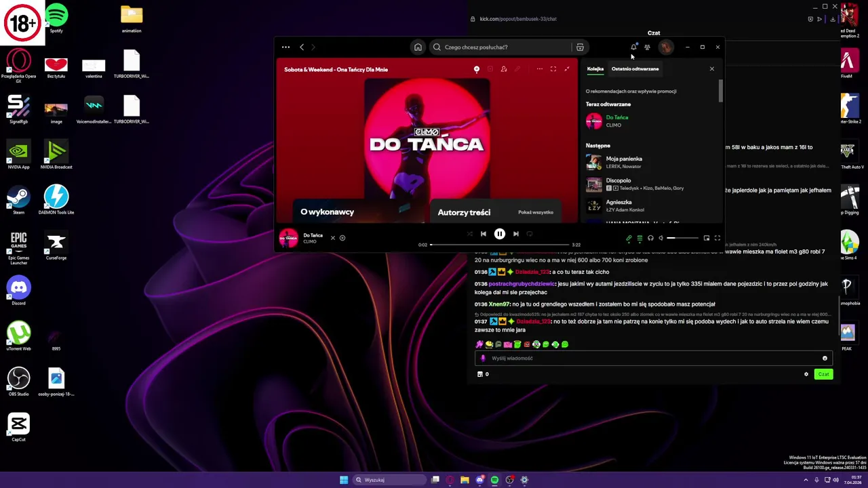This screenshot has height=488, width=868.
Task: Click the artist follow icon in now playing header
Action: click(x=503, y=69)
